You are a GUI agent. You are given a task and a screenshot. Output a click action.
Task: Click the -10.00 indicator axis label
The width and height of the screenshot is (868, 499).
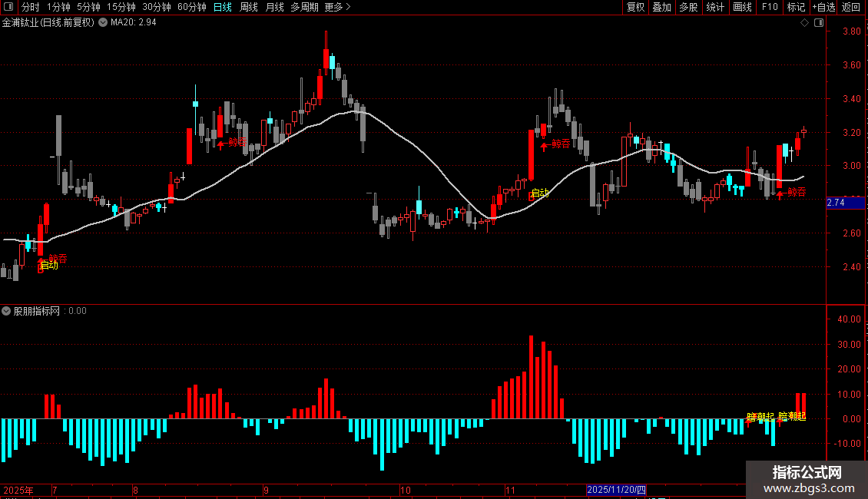847,444
